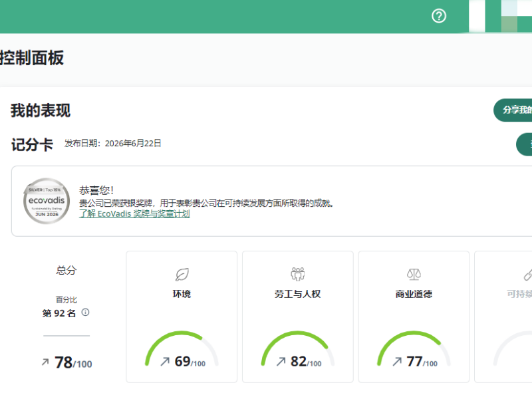
Task: Click the EcoVadis silver medal badge
Action: (x=47, y=201)
